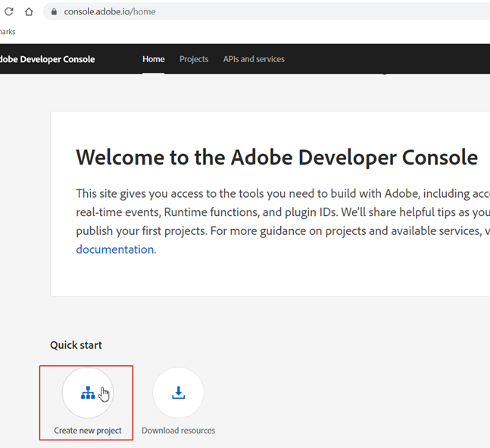Click the Create new project icon
490x448 pixels.
click(x=88, y=393)
